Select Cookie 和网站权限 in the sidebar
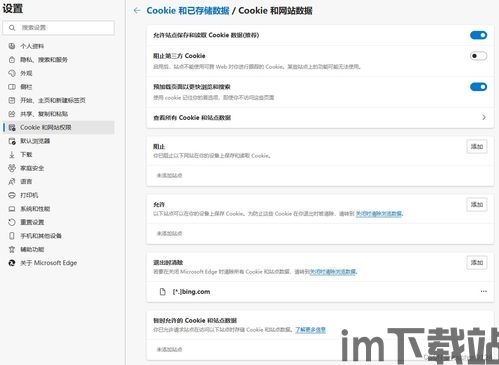This screenshot has width=499, height=365. pyautogui.click(x=59, y=127)
